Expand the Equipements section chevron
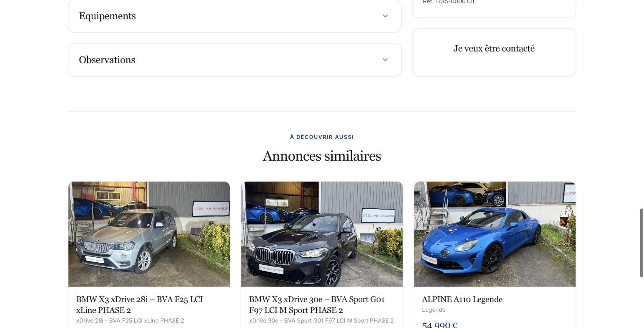The width and height of the screenshot is (644, 328). [x=385, y=16]
